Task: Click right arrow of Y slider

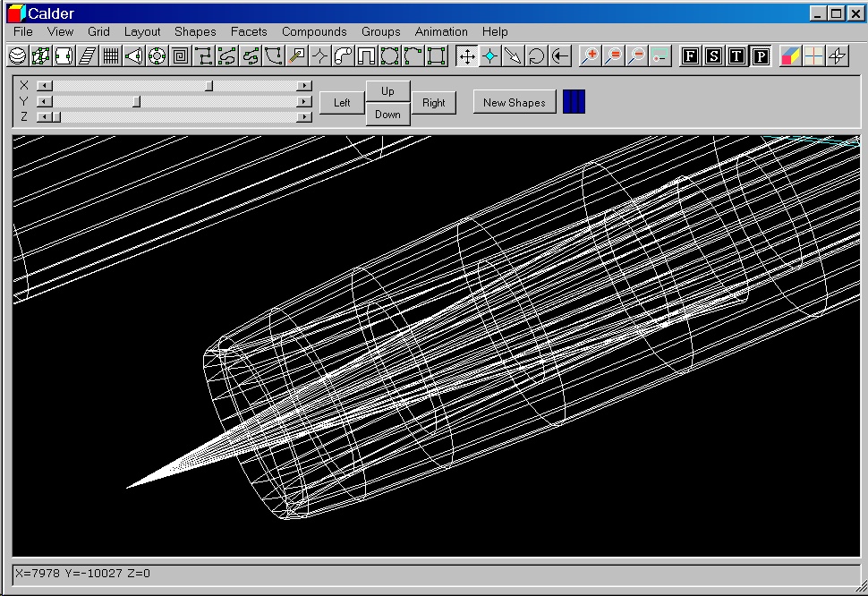Action: pyautogui.click(x=305, y=101)
